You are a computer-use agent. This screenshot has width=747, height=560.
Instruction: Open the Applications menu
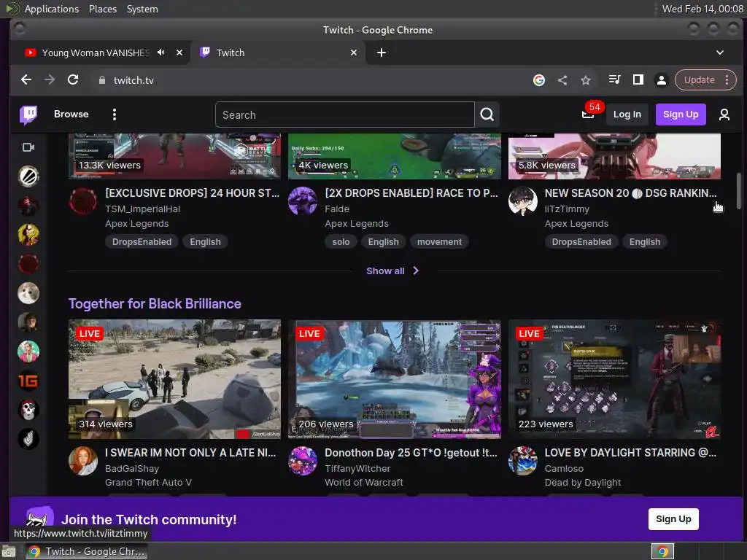(x=52, y=9)
